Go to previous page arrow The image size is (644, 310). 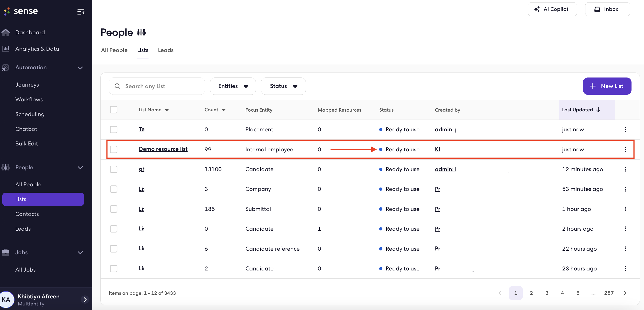(500, 293)
